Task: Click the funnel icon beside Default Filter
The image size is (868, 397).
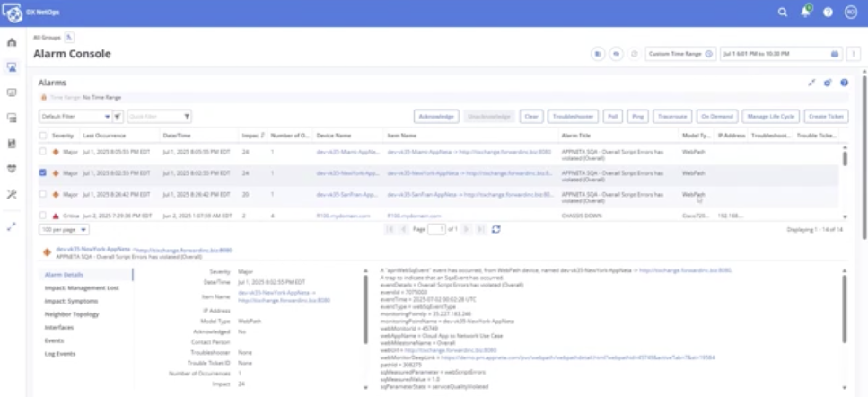Action: [x=118, y=116]
